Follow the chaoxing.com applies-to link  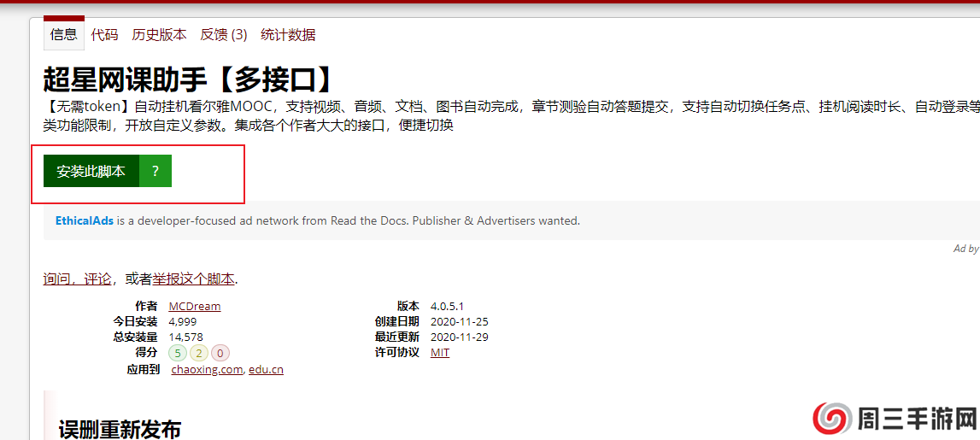[x=207, y=369]
